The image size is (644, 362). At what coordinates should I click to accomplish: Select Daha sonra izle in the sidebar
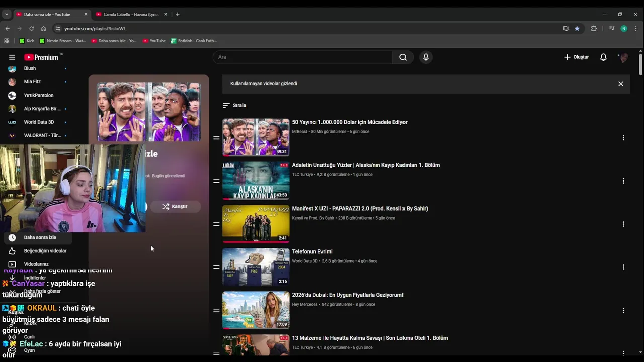point(38,238)
